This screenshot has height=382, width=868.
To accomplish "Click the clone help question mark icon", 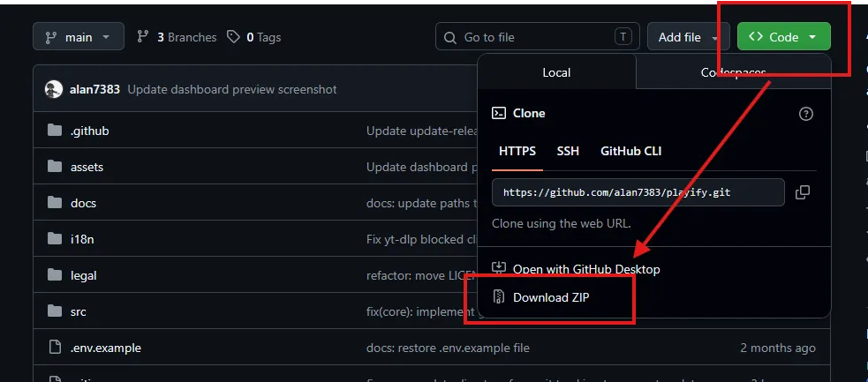I will click(x=806, y=114).
